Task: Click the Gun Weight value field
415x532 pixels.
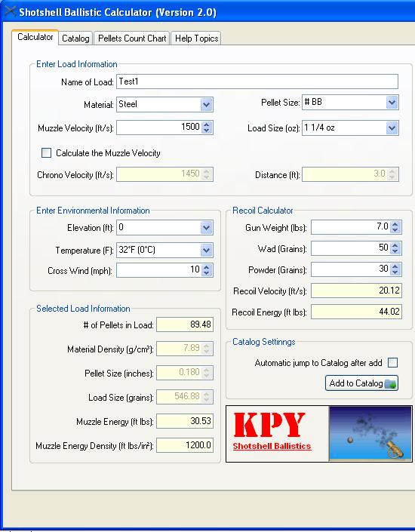Action: [350, 227]
